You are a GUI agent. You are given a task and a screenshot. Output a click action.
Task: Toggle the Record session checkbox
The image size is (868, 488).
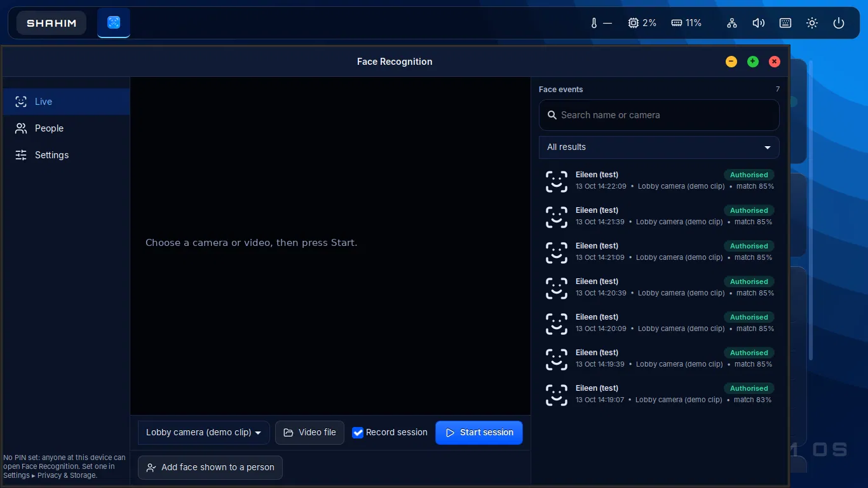click(x=358, y=433)
